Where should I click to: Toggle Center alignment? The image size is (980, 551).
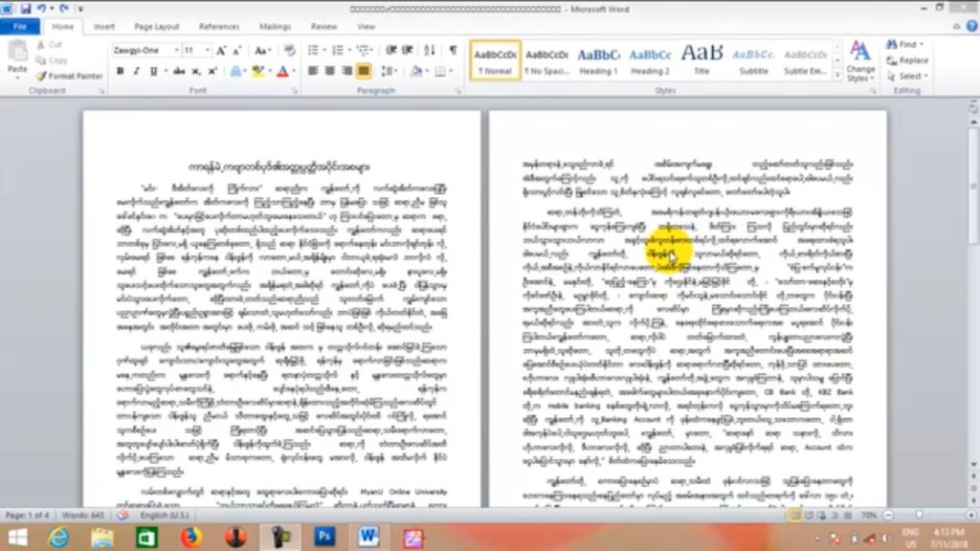click(x=329, y=71)
